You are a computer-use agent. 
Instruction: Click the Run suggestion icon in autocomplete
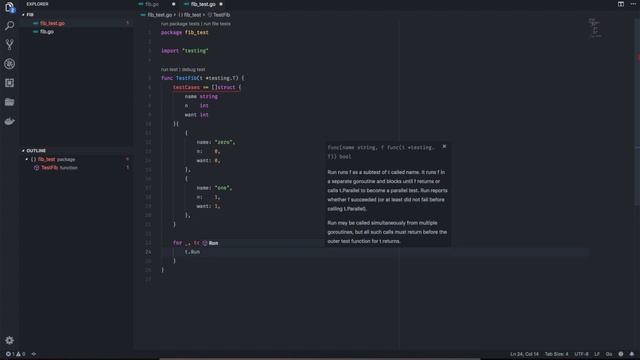click(205, 243)
